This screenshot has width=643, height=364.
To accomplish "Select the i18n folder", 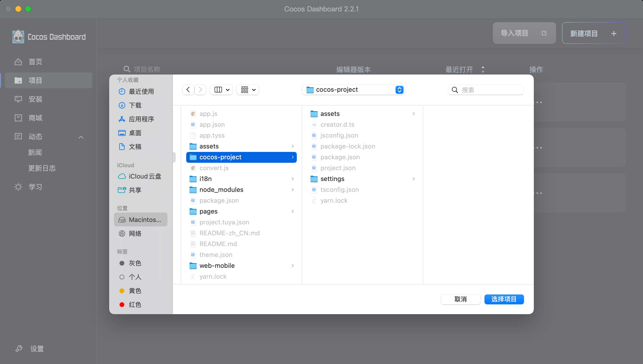I will coord(205,179).
